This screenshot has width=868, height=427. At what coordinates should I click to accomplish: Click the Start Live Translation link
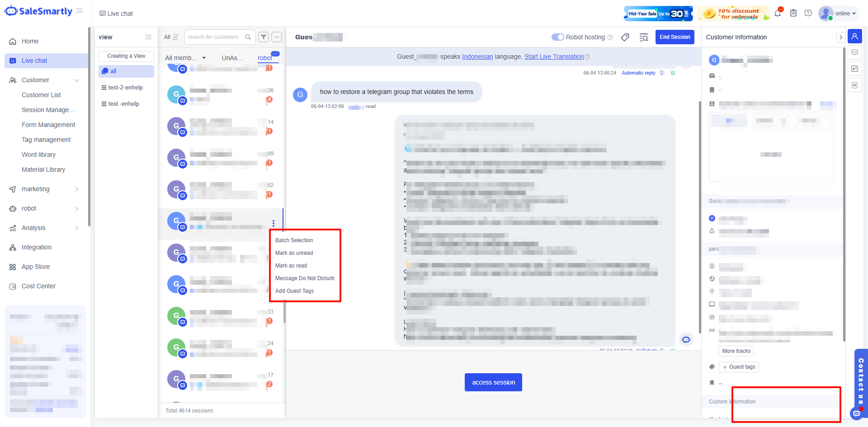tap(554, 56)
